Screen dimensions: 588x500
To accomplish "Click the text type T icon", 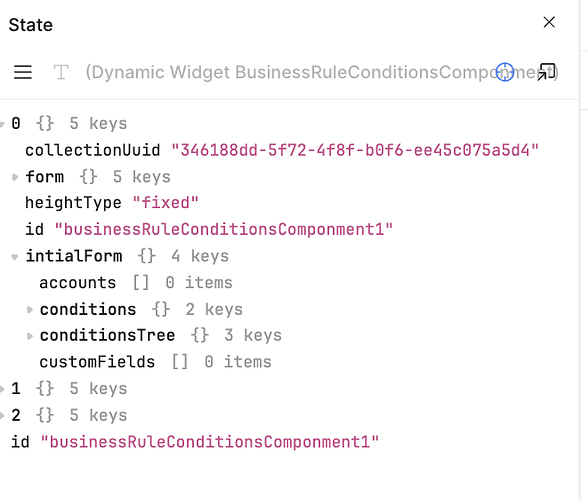I will pyautogui.click(x=61, y=72).
